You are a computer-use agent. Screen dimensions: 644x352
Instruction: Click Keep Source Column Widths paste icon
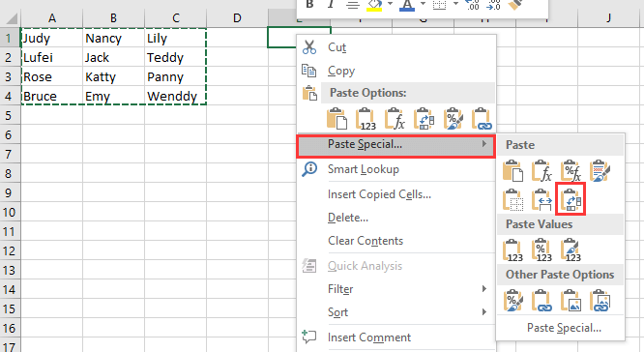coord(542,199)
